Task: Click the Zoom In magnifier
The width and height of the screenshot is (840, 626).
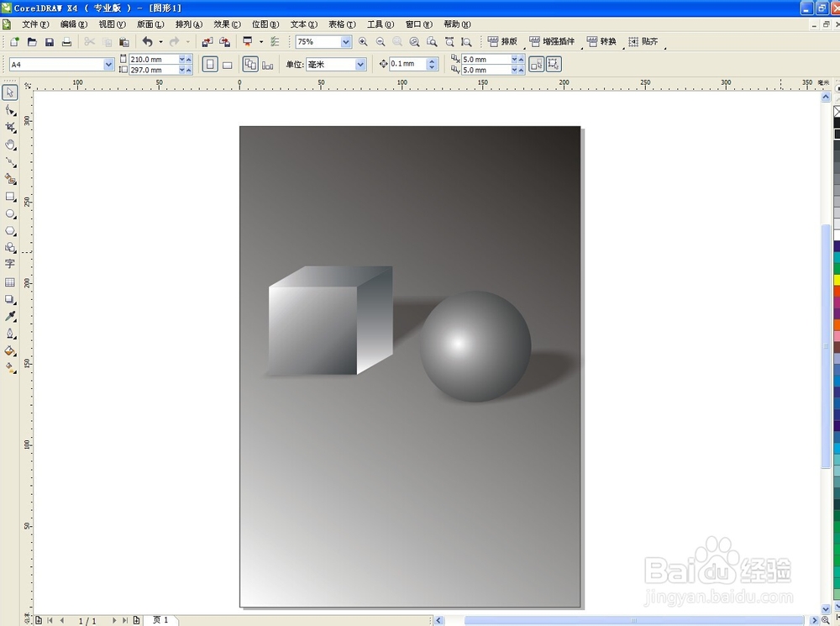Action: click(x=363, y=41)
